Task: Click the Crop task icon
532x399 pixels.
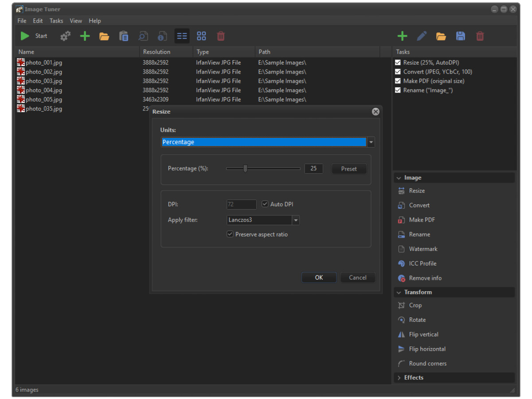Action: [x=402, y=305]
